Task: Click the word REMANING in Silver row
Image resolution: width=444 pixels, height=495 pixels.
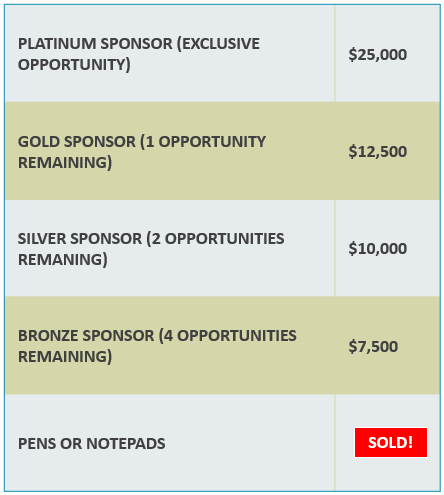Action: click(x=60, y=260)
